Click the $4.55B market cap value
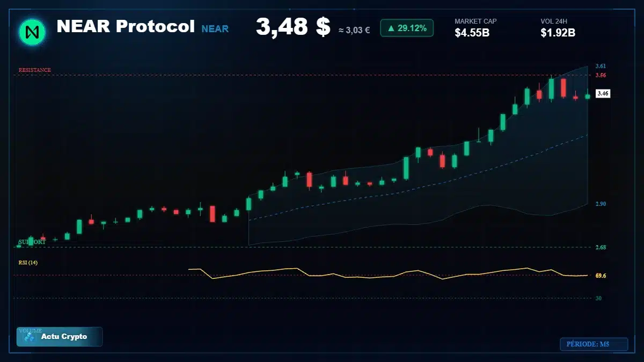Image resolution: width=644 pixels, height=362 pixels. [472, 33]
